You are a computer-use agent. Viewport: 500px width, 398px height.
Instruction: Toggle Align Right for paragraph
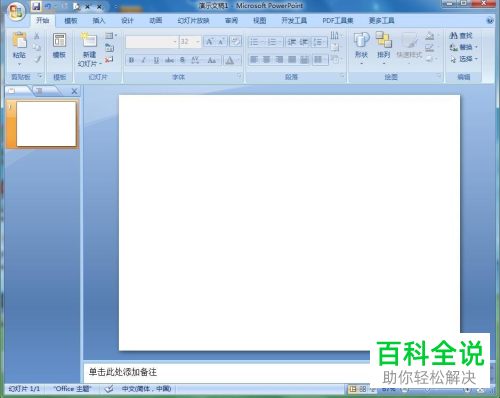coord(279,60)
